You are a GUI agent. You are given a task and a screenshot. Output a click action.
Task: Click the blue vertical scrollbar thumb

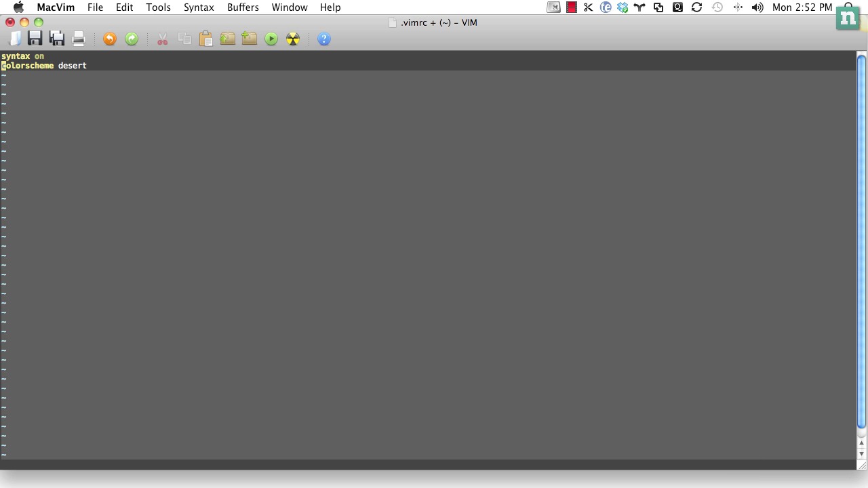click(862, 242)
